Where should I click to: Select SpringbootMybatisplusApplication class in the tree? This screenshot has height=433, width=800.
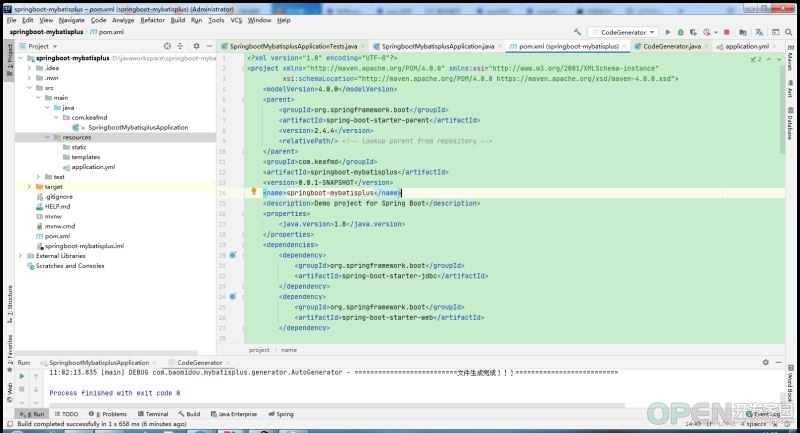click(x=138, y=128)
